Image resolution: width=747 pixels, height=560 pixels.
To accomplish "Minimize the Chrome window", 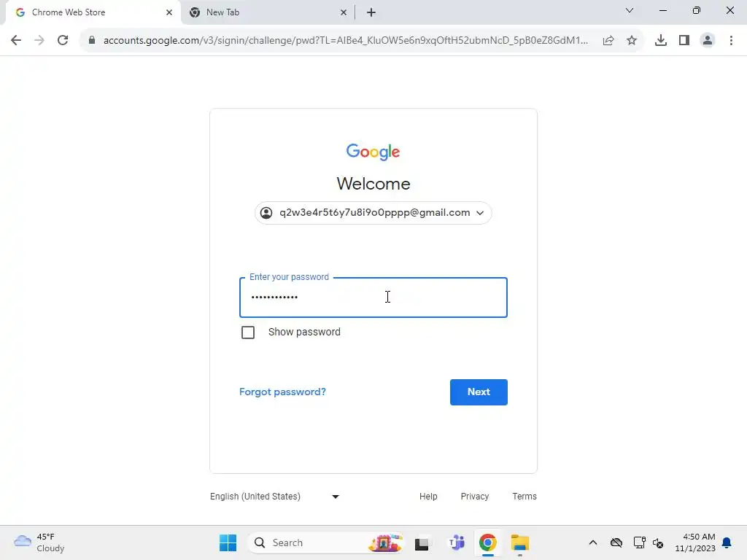I will (662, 10).
